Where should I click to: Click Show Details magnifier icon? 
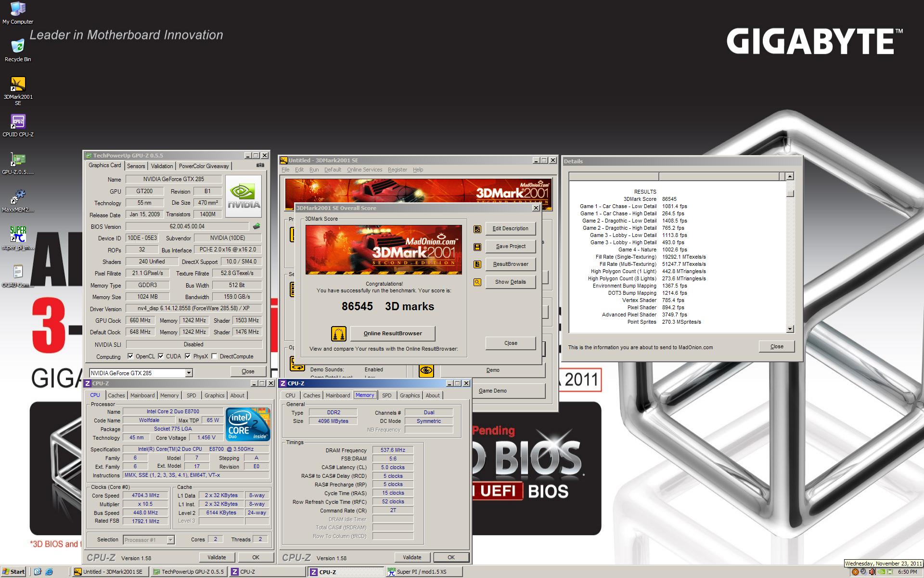point(477,282)
